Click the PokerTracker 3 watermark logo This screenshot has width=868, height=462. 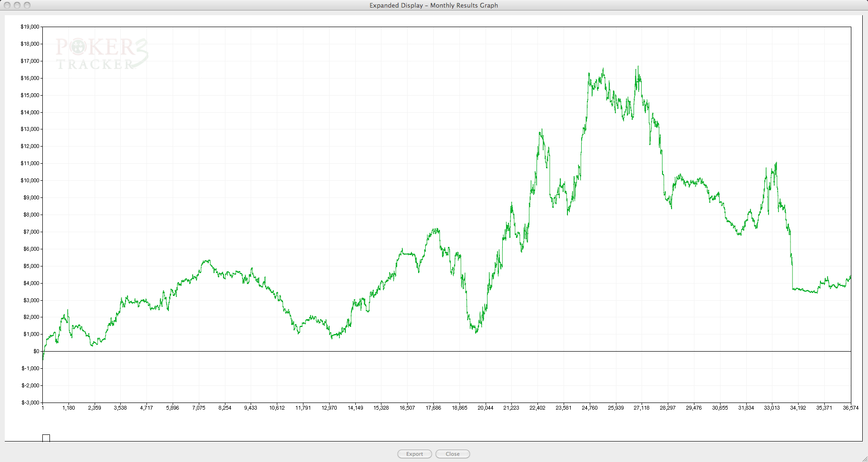point(101,54)
